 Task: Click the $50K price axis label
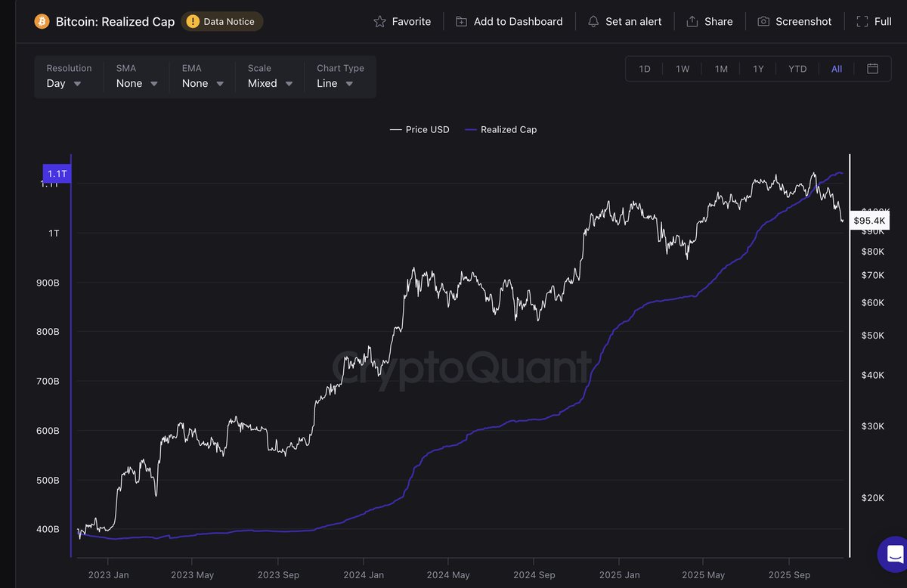click(x=874, y=335)
